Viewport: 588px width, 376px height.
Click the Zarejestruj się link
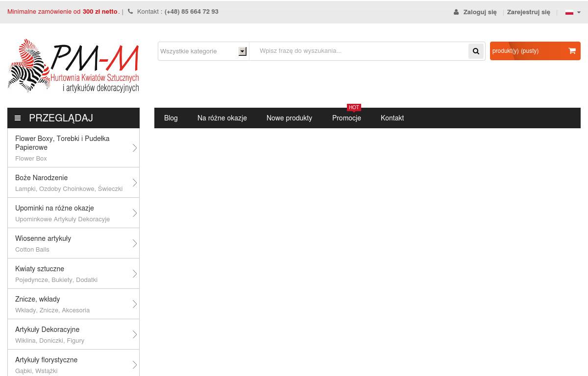[x=528, y=12]
